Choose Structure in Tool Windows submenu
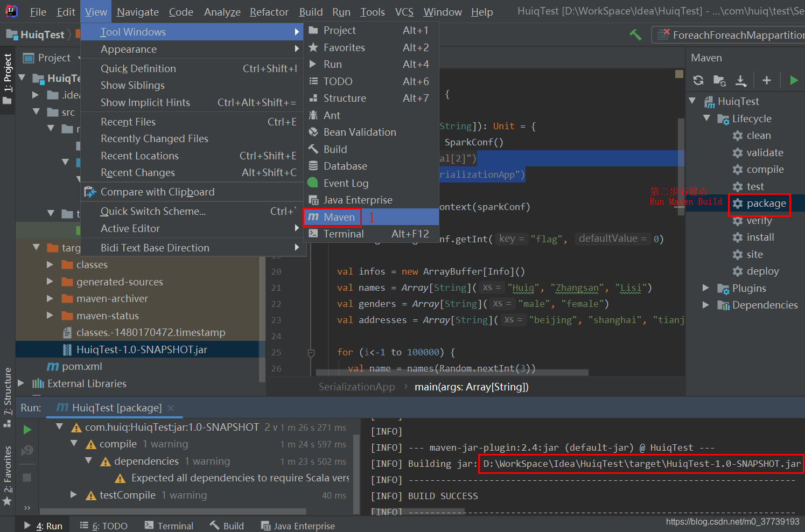The image size is (805, 532). [372, 99]
